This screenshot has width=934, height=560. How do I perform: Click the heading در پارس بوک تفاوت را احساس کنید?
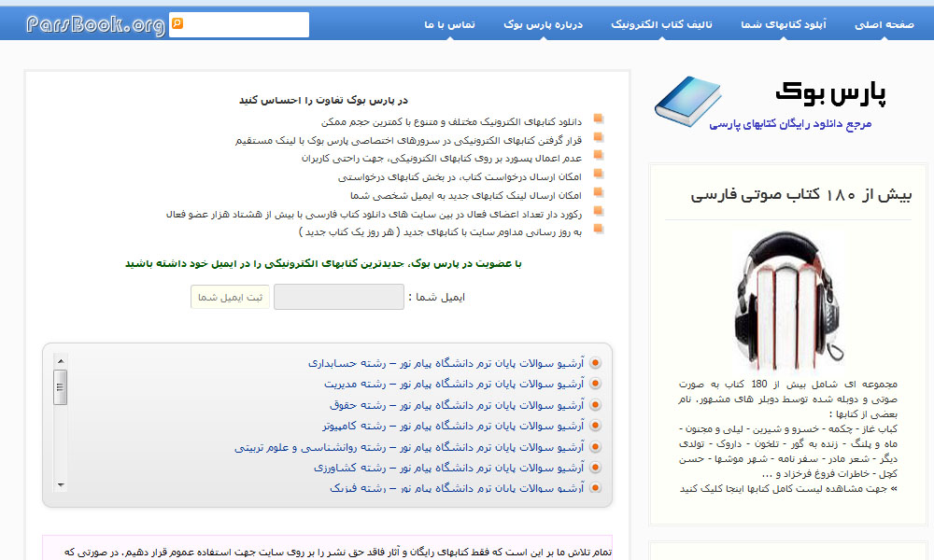point(323,100)
